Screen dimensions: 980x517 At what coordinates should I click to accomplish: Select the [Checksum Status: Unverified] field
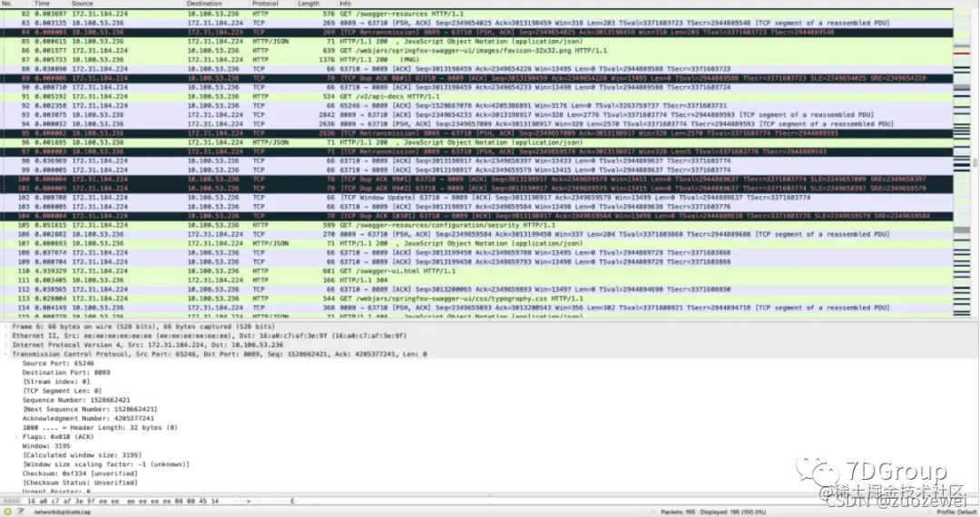pos(80,483)
